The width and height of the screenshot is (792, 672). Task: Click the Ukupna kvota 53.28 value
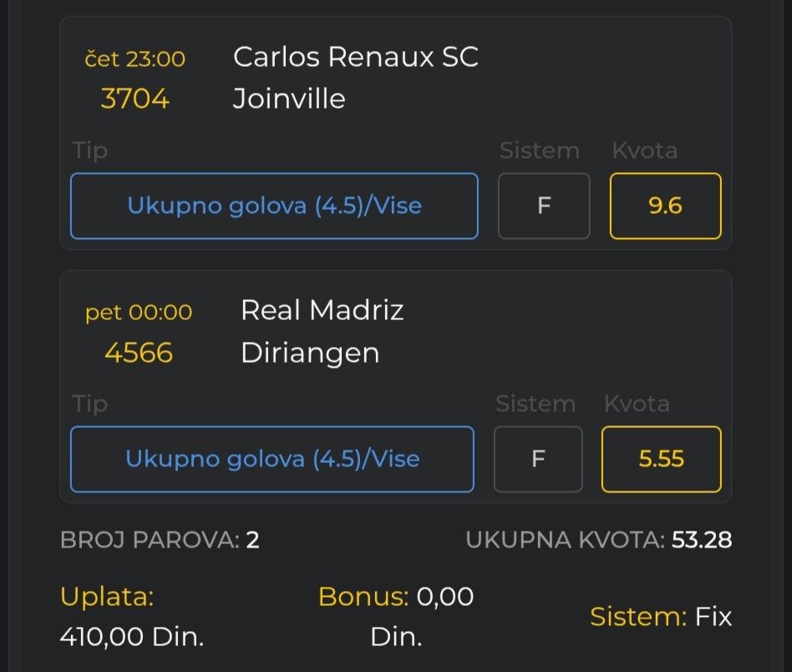[x=701, y=540]
